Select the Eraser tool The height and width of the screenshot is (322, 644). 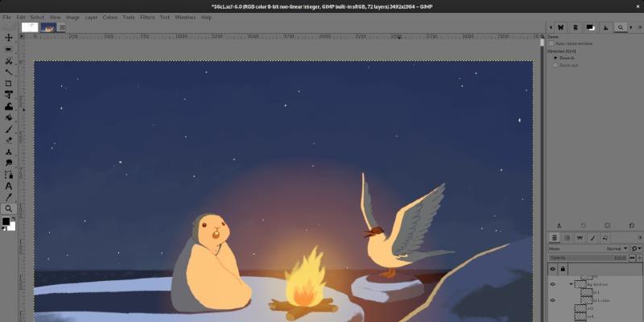tap(9, 139)
